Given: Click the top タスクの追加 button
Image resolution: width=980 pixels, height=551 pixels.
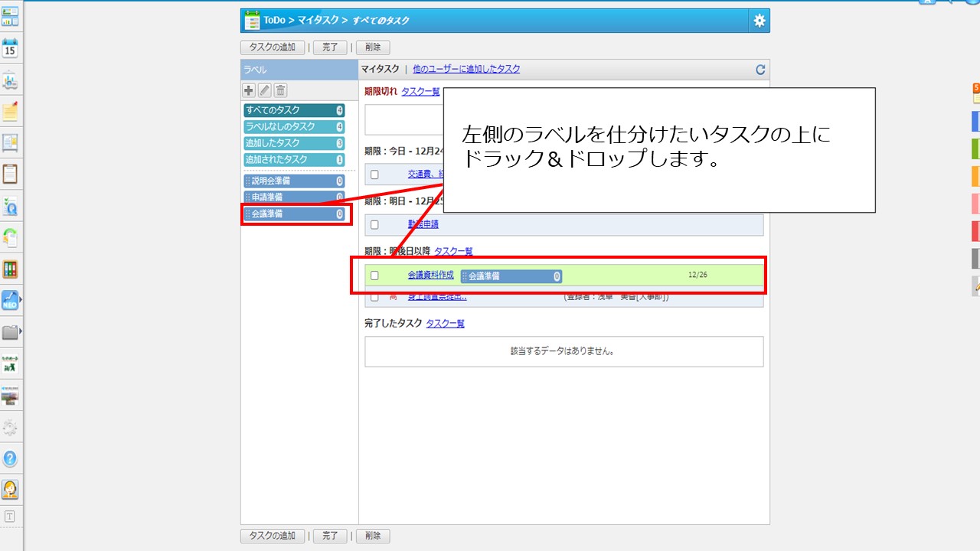Looking at the screenshot, I should [273, 47].
